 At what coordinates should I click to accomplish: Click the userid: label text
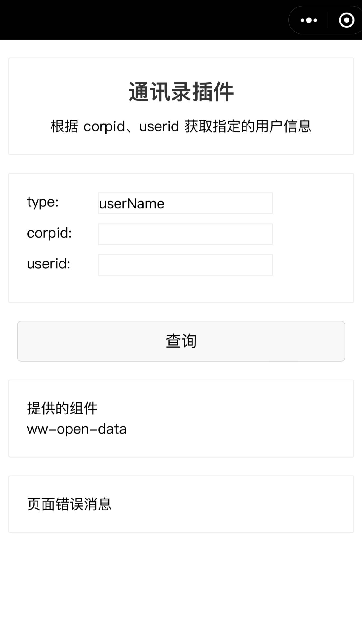coord(49,264)
